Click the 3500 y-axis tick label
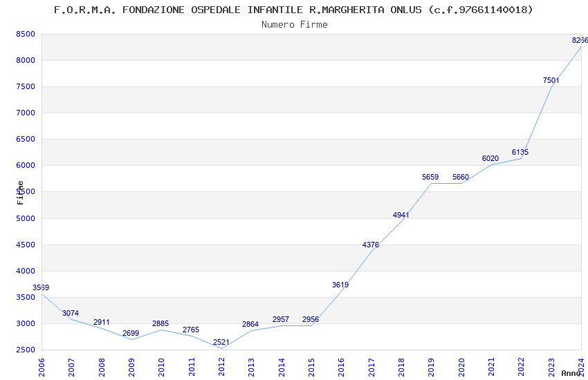 [x=26, y=297]
